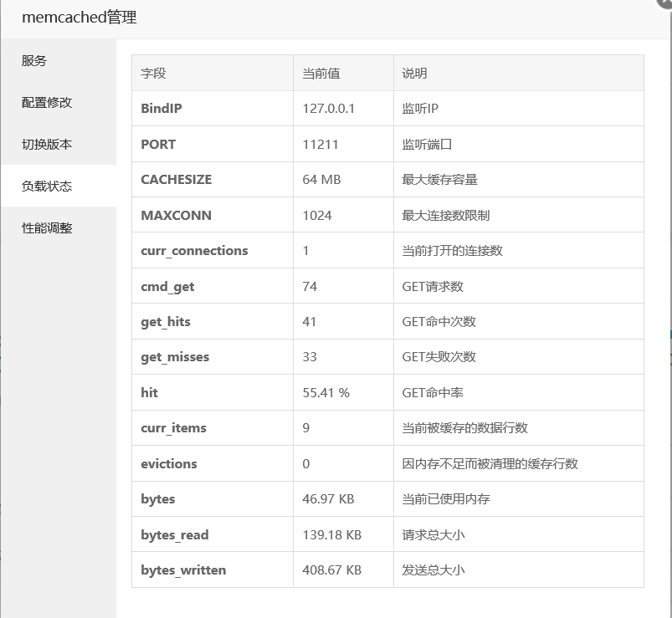Select the CACHESIZE field name
The width and height of the screenshot is (672, 618).
(x=176, y=180)
